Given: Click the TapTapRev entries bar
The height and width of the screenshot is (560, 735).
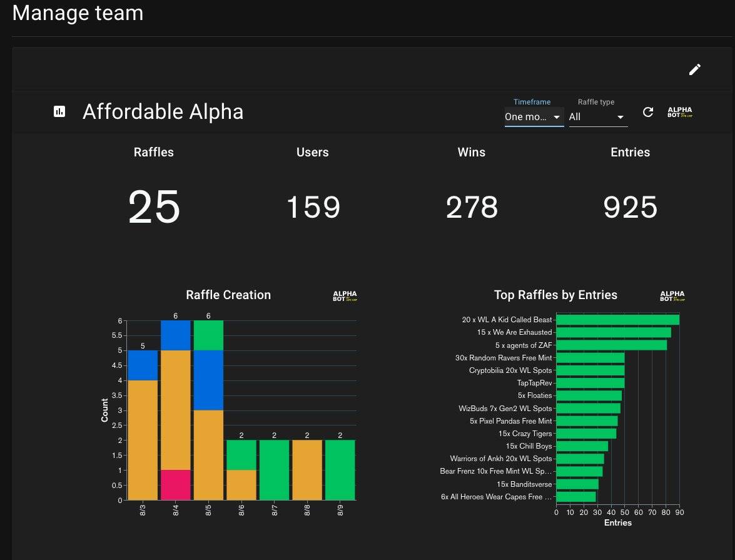Looking at the screenshot, I should pyautogui.click(x=590, y=383).
